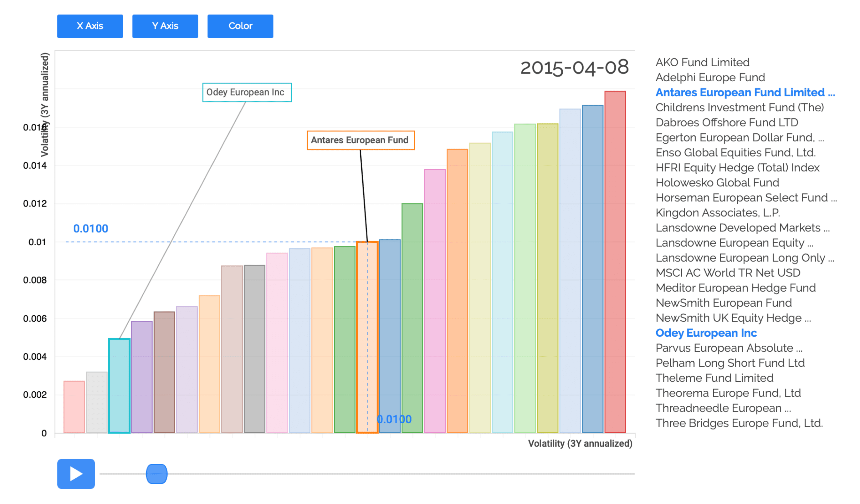The image size is (860, 504).
Task: Select NewSmith UK Equity Hedge entry
Action: [x=733, y=318]
